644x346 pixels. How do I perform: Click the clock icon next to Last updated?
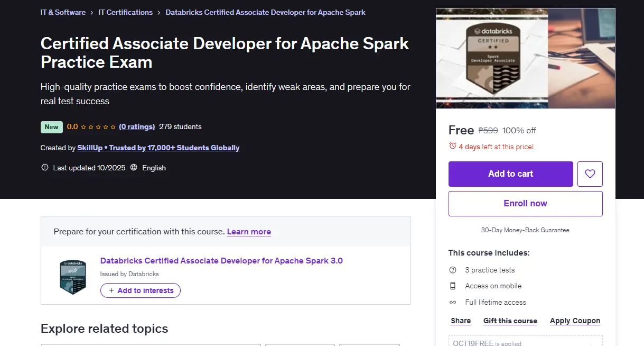click(x=45, y=168)
